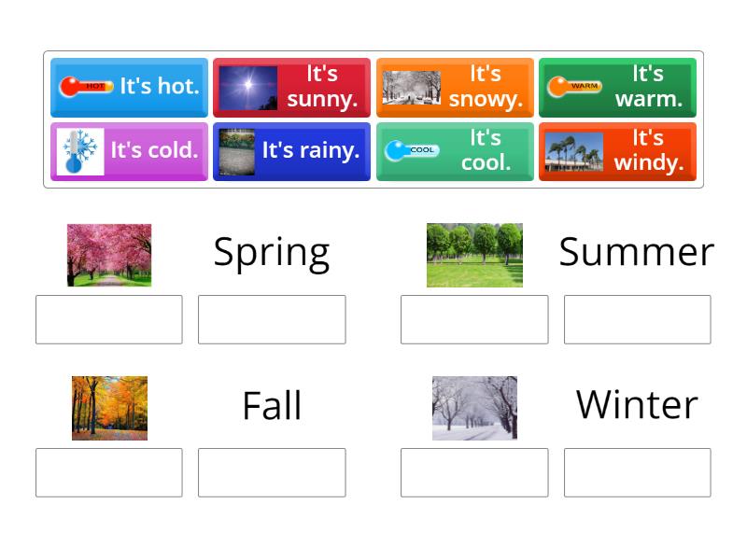Click the Winter category label
This screenshot has width=747, height=560.
(636, 405)
